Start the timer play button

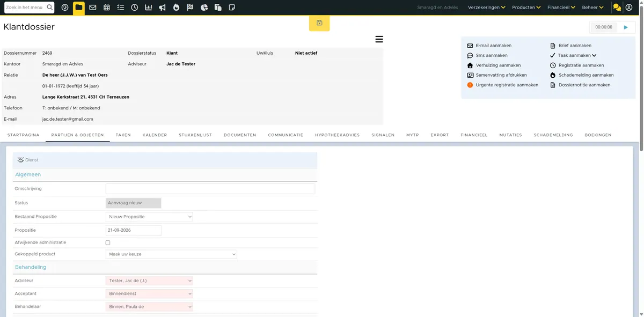pos(626,27)
